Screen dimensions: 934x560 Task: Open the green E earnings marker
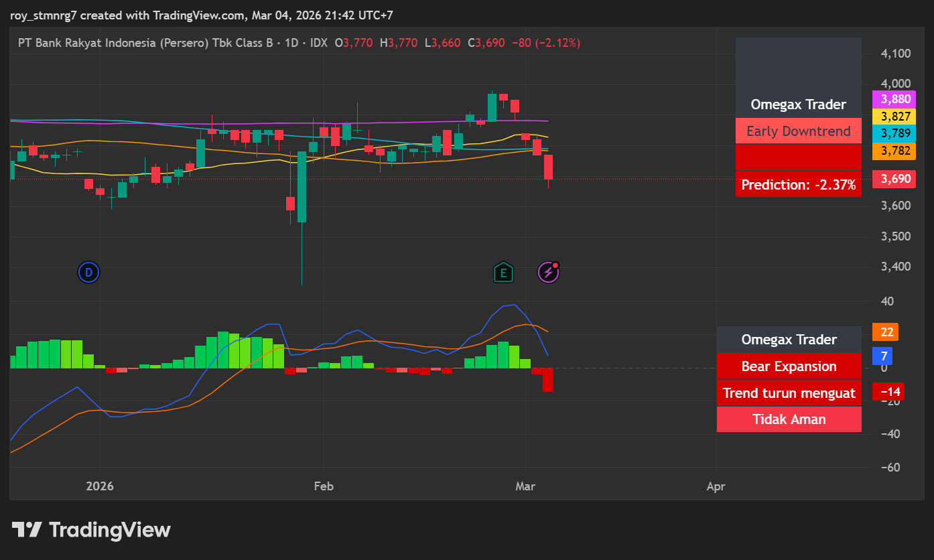point(503,272)
